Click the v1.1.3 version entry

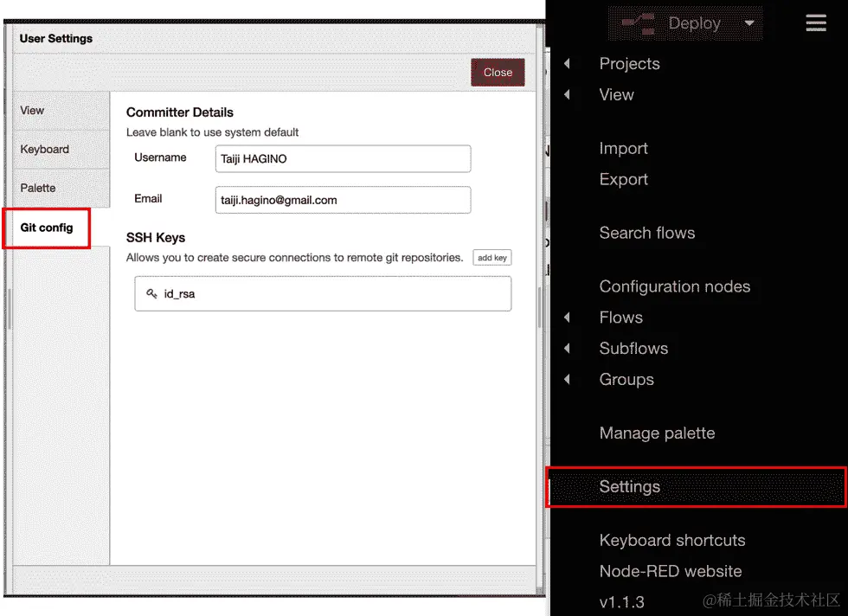tap(621, 602)
